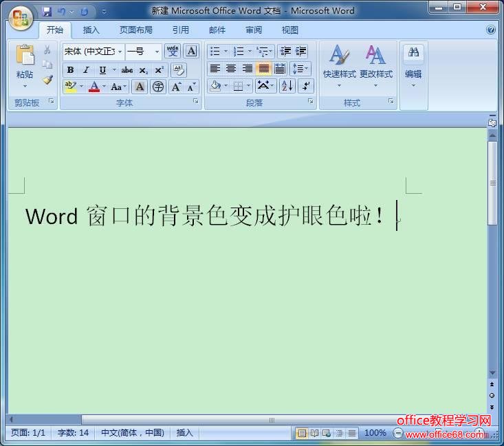Switch to the 视图 tab
Image resolution: width=504 pixels, height=446 pixels.
(290, 30)
